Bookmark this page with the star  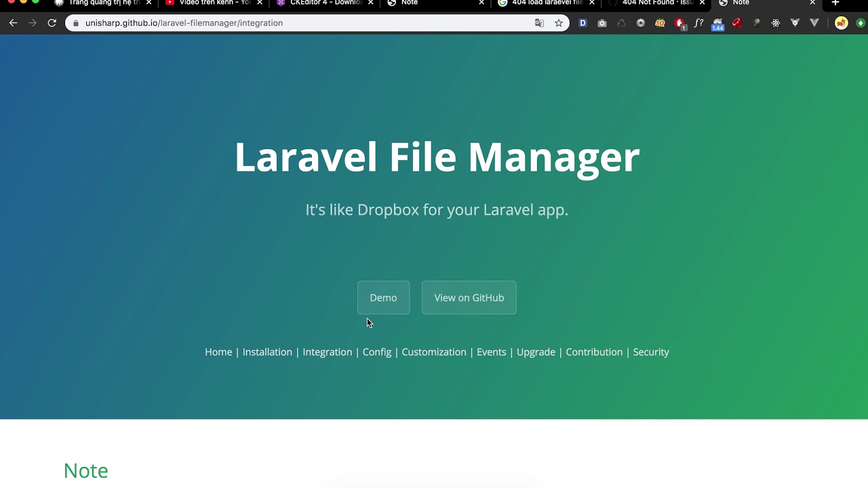point(559,23)
